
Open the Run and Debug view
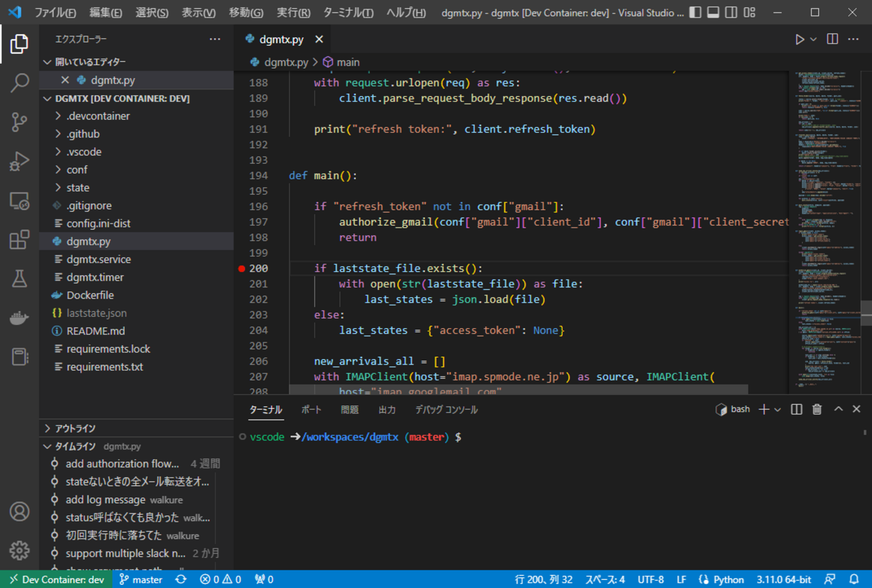tap(19, 162)
